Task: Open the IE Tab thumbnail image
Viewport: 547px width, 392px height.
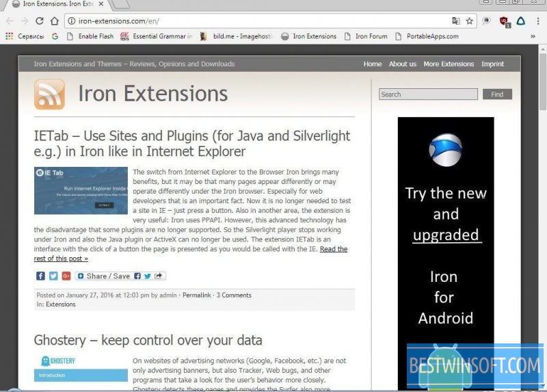Action: [81, 191]
